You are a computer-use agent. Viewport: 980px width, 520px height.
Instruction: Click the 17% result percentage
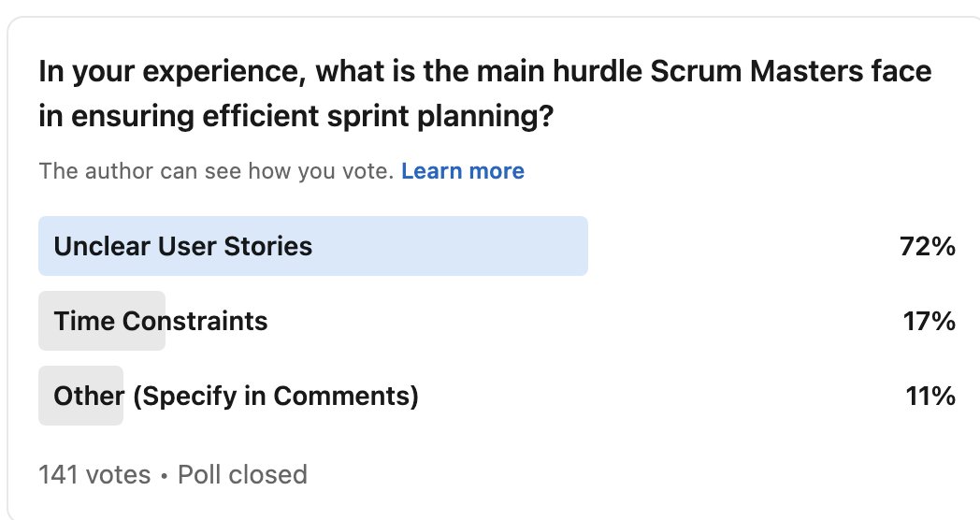tap(929, 321)
